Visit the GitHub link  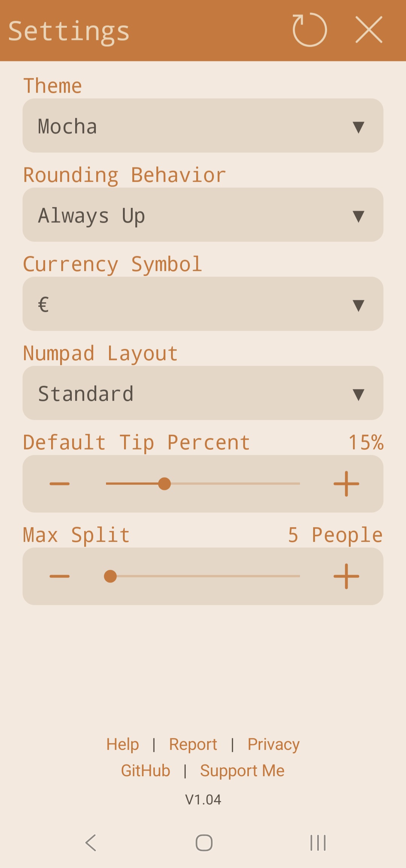[145, 771]
